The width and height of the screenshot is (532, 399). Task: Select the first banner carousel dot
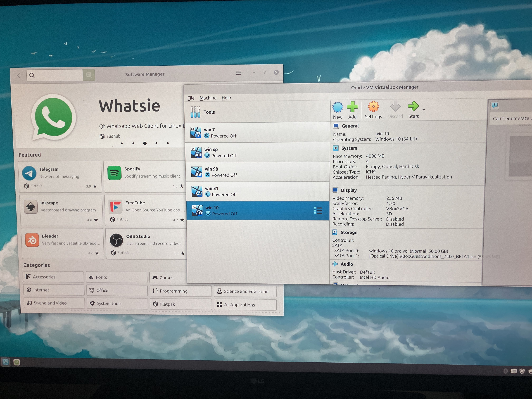[x=122, y=143]
